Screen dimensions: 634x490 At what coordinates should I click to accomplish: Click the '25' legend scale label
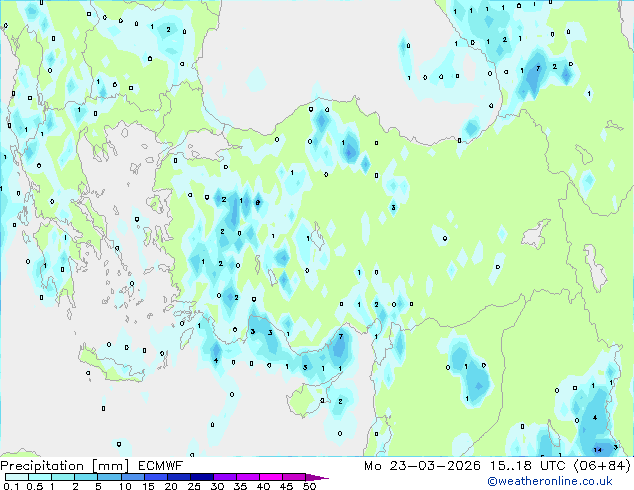click(x=194, y=486)
